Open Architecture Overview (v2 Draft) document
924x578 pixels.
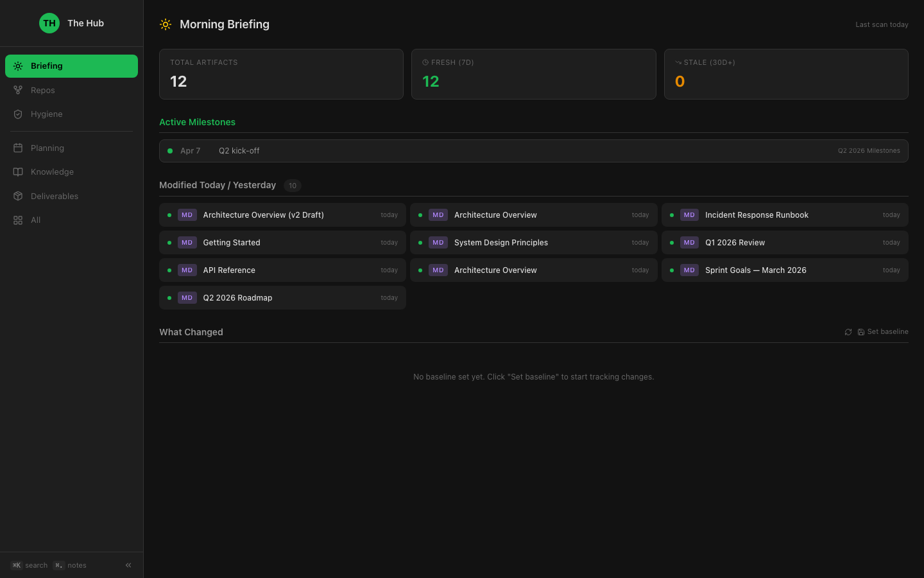tap(263, 215)
